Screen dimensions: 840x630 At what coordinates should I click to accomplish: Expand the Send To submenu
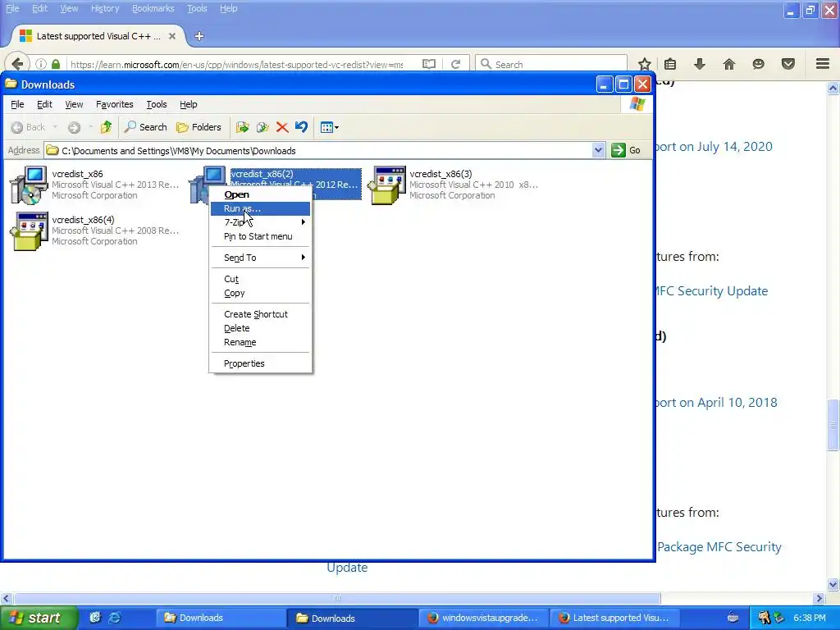tap(260, 258)
